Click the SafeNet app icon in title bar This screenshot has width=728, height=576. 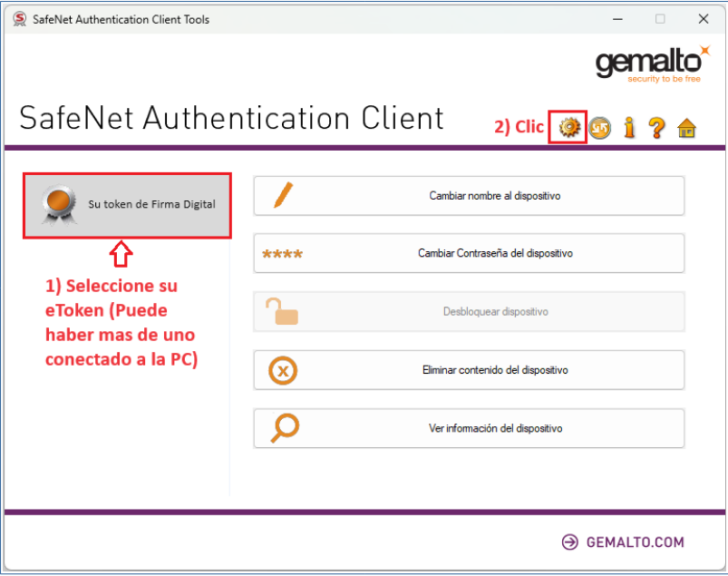coord(19,18)
